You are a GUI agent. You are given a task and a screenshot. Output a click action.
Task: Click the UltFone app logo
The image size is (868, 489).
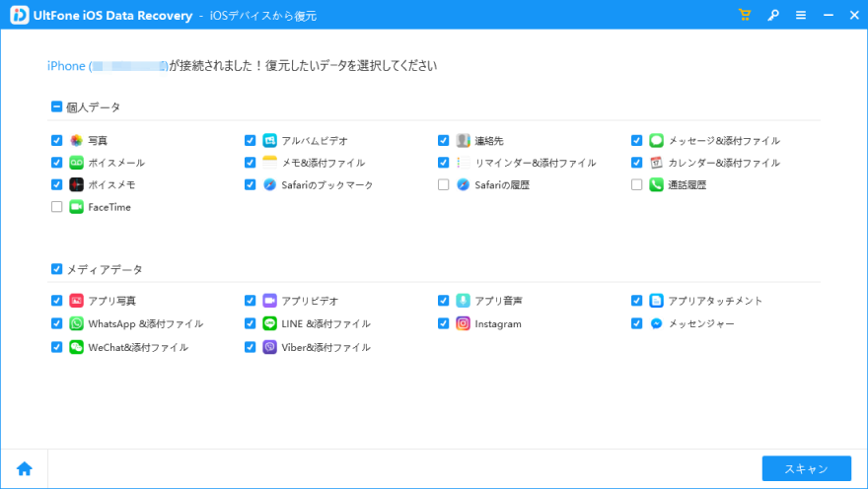click(20, 15)
